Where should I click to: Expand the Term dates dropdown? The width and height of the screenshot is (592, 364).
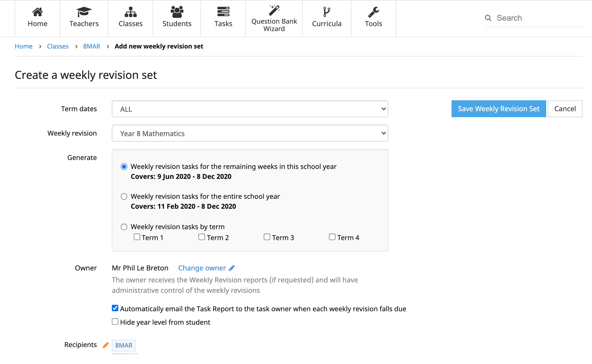click(x=250, y=109)
